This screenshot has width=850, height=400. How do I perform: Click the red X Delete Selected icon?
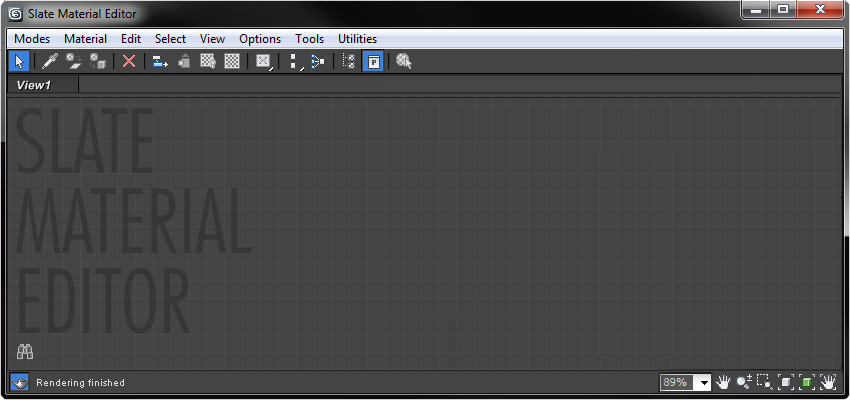(128, 61)
